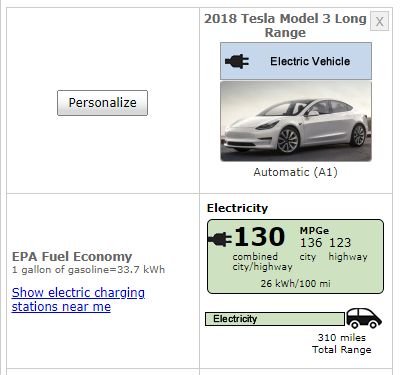Click the 123 highway MPGe figure
This screenshot has height=375, width=402.
(340, 243)
